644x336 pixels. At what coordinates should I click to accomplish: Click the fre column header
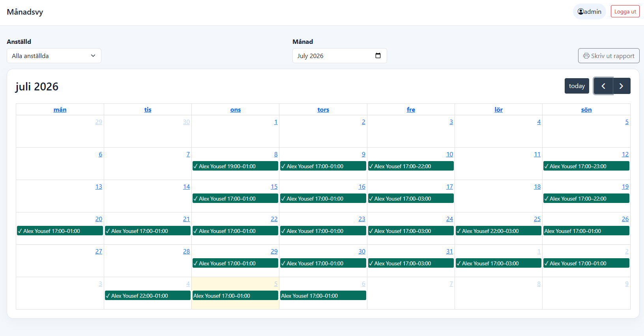coord(411,110)
